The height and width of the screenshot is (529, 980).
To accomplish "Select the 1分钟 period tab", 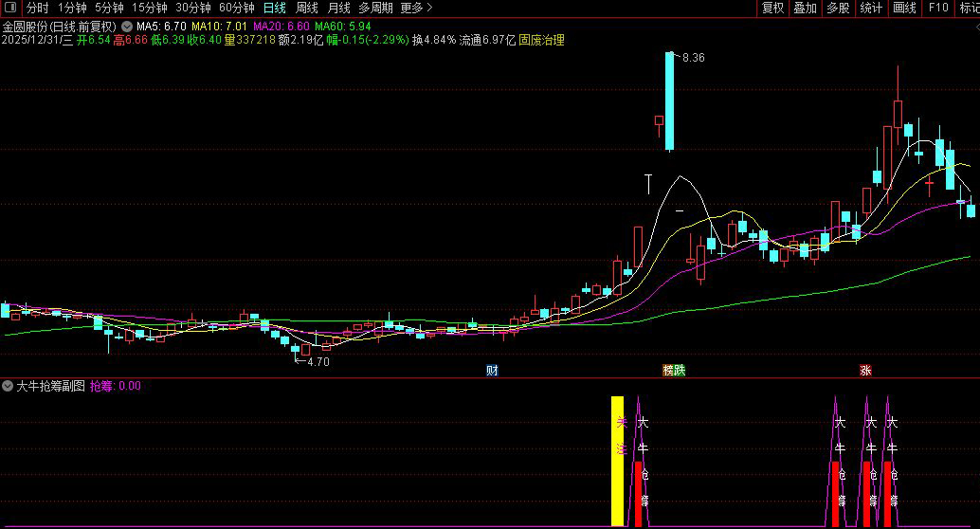I will 72,9.
